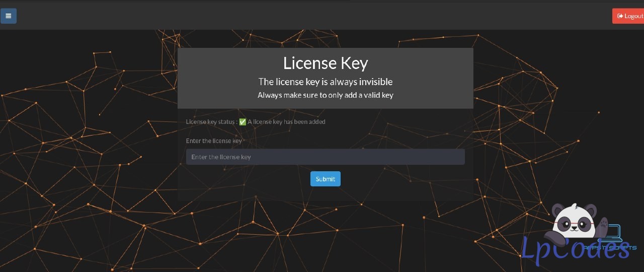Click the "License key status" label

point(211,122)
